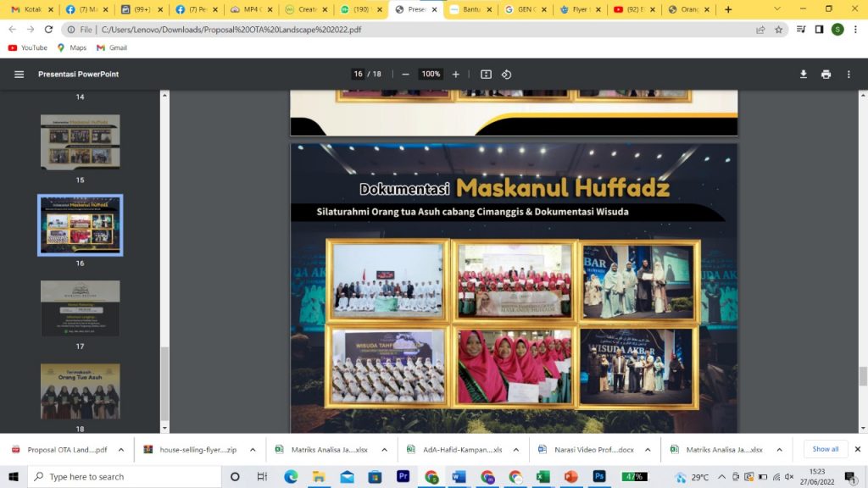Viewport: 868px width, 488px height.
Task: Open Word from the taskbar
Action: 459,476
